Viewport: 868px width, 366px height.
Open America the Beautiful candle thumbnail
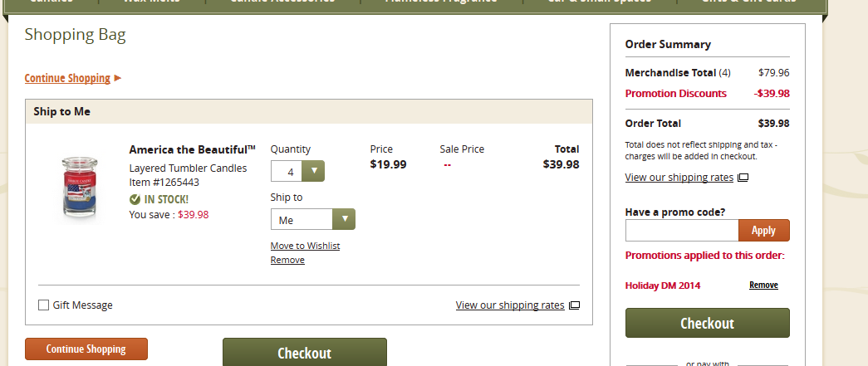[x=79, y=188]
